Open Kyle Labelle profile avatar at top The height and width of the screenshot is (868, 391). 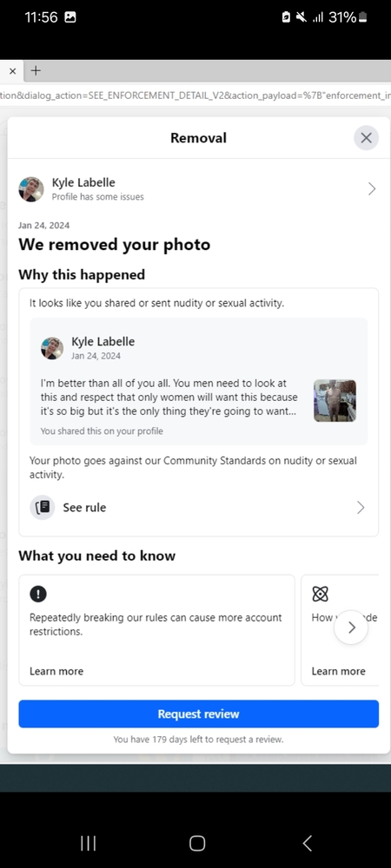tap(31, 189)
